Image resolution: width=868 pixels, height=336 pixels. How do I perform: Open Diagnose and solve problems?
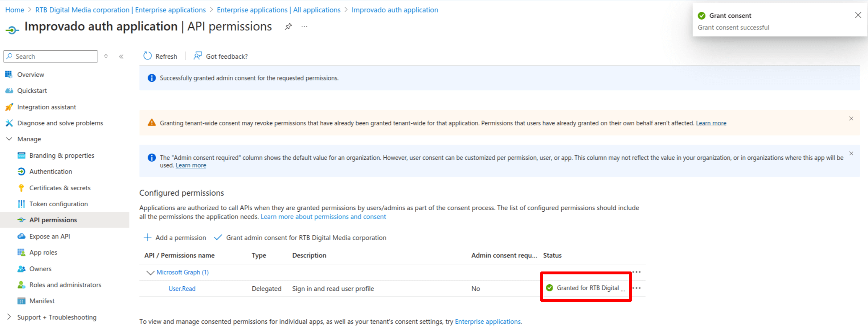pos(60,123)
